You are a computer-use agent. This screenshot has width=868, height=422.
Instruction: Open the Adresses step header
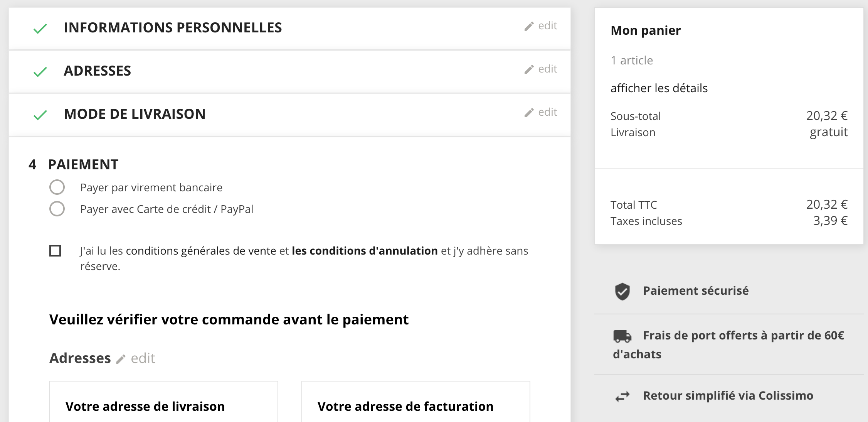coord(290,71)
